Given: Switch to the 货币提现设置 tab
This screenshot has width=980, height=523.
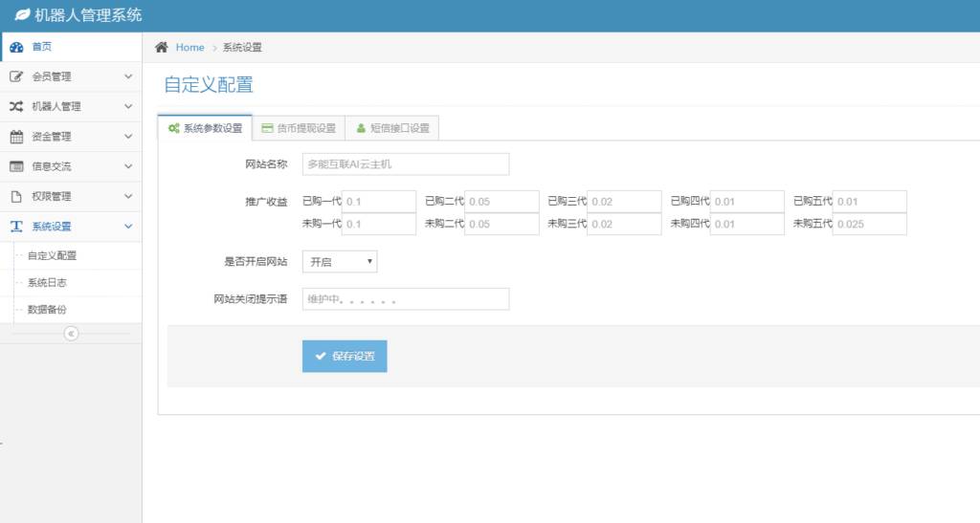Looking at the screenshot, I should point(299,128).
